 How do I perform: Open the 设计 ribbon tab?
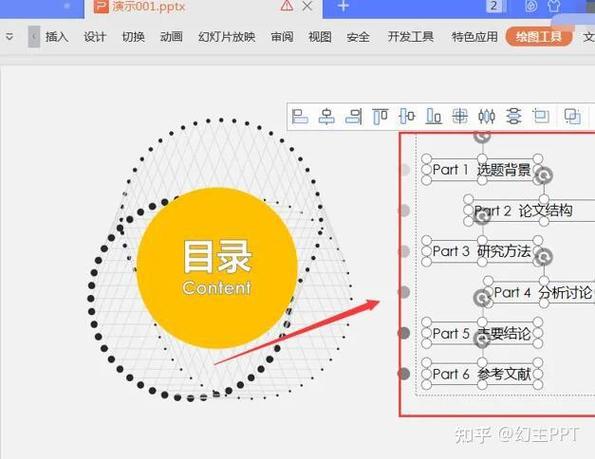[95, 37]
